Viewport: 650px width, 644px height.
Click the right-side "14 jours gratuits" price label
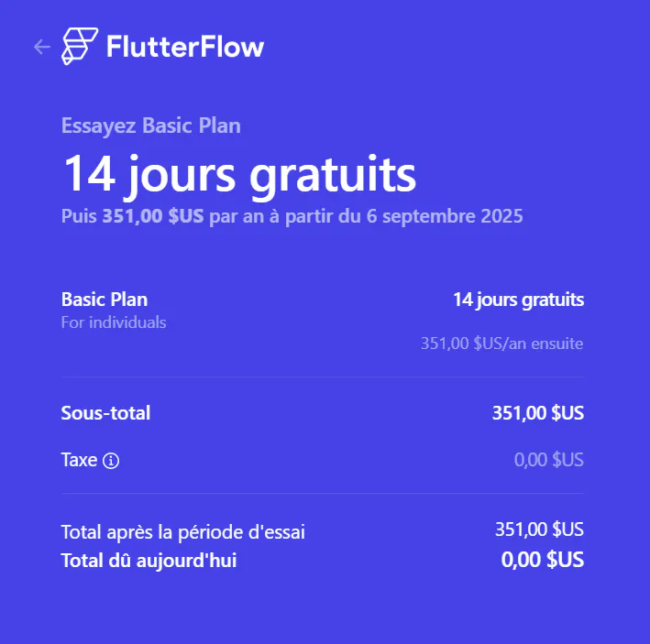pyautogui.click(x=518, y=300)
